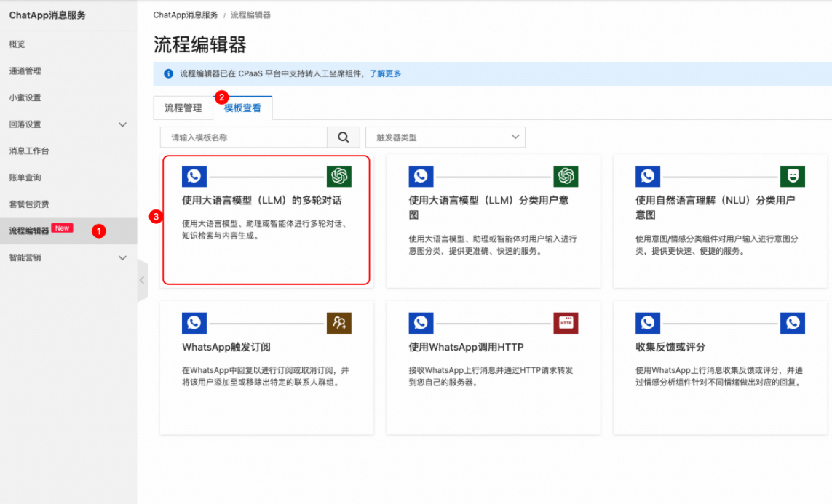This screenshot has height=504, width=832.
Task: Expand the 智能营销 menu chevron
Action: [122, 258]
